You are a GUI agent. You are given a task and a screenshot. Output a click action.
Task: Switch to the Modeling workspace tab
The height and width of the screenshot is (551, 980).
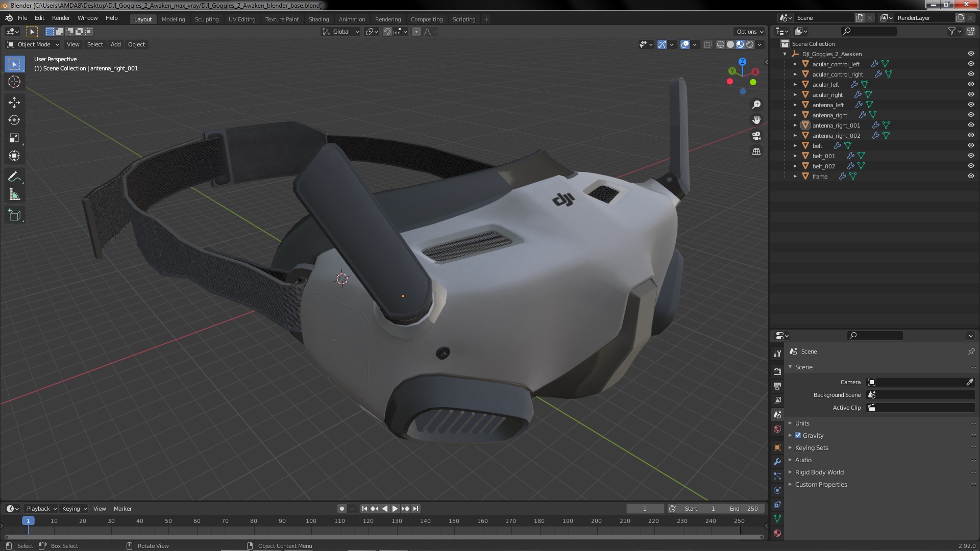(x=173, y=19)
